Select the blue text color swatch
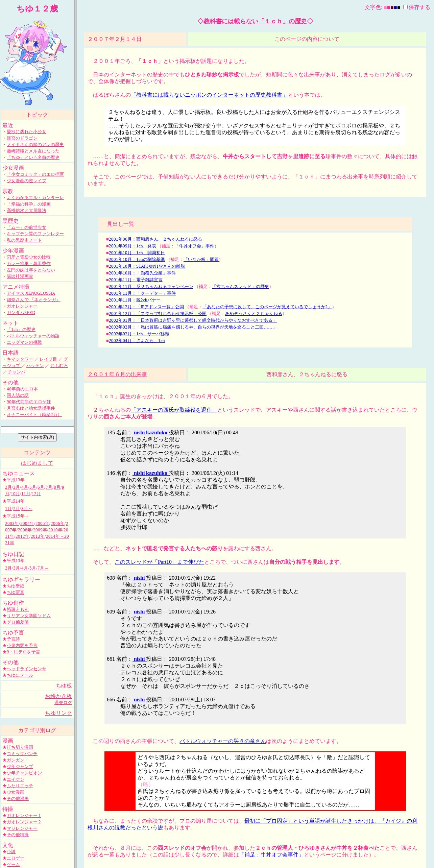Screen dimensions: 434x868 [395, 7]
